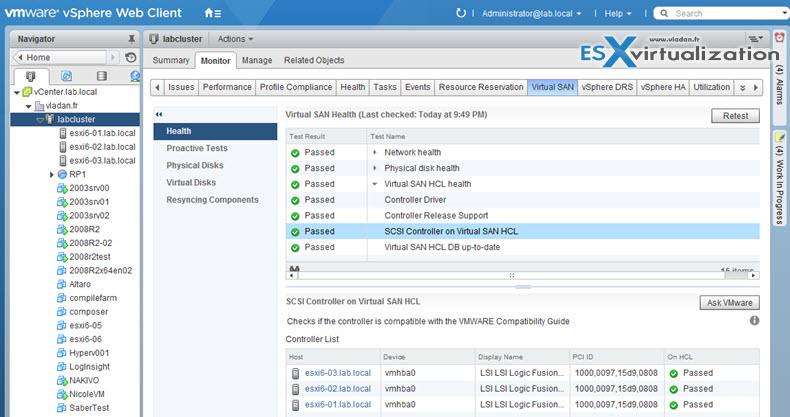Select Resyncing Components in the side menu
This screenshot has width=790, height=417.
pyautogui.click(x=212, y=199)
